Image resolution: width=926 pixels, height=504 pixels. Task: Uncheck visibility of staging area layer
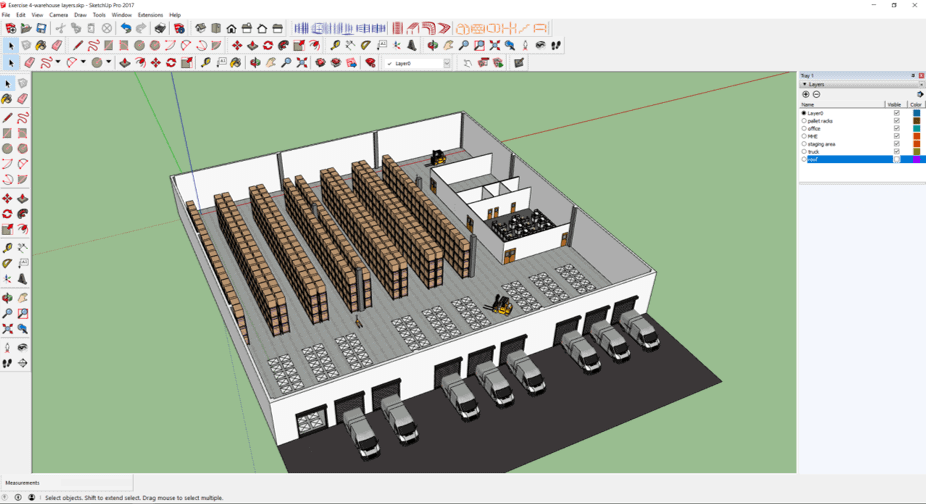[x=896, y=144]
